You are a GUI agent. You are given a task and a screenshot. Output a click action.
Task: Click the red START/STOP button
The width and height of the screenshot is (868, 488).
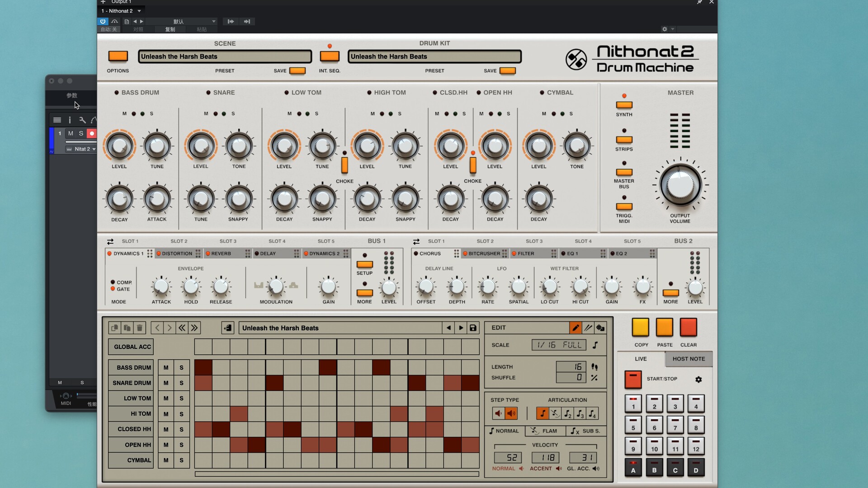coord(633,380)
